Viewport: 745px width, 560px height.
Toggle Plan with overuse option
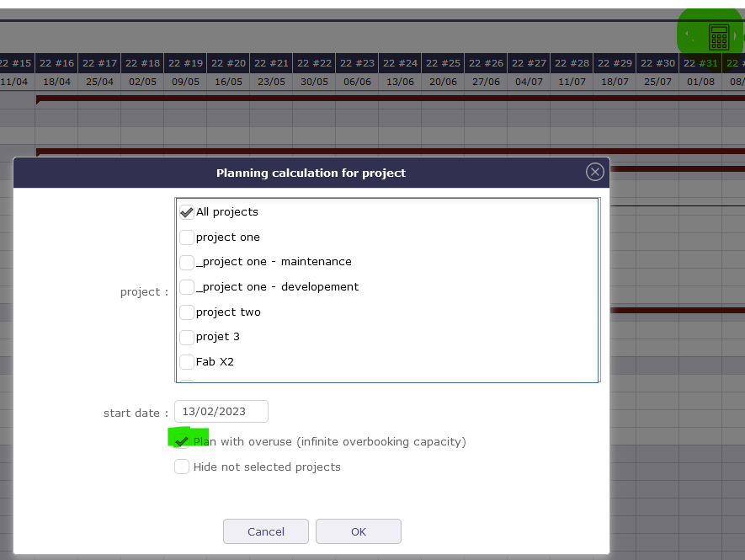(x=182, y=441)
